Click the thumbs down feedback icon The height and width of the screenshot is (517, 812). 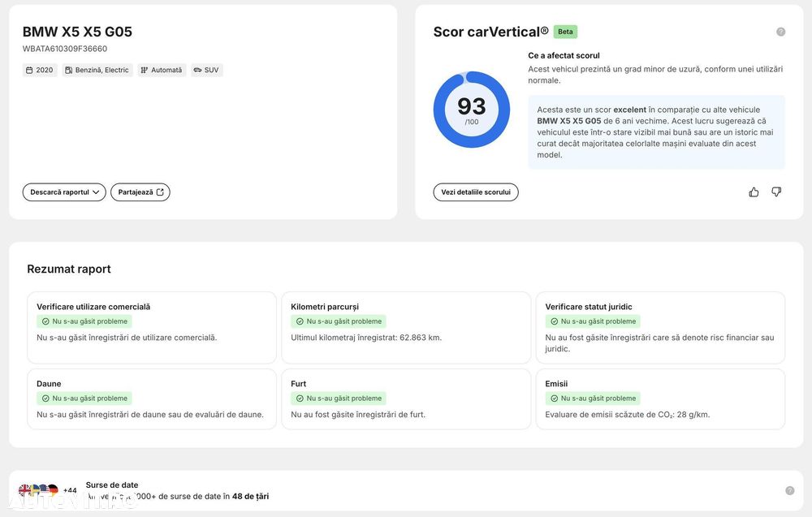[x=776, y=192]
